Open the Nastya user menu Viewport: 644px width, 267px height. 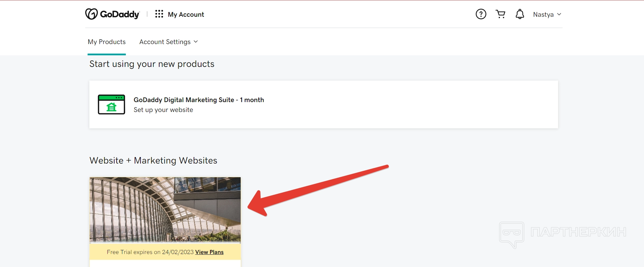(543, 14)
